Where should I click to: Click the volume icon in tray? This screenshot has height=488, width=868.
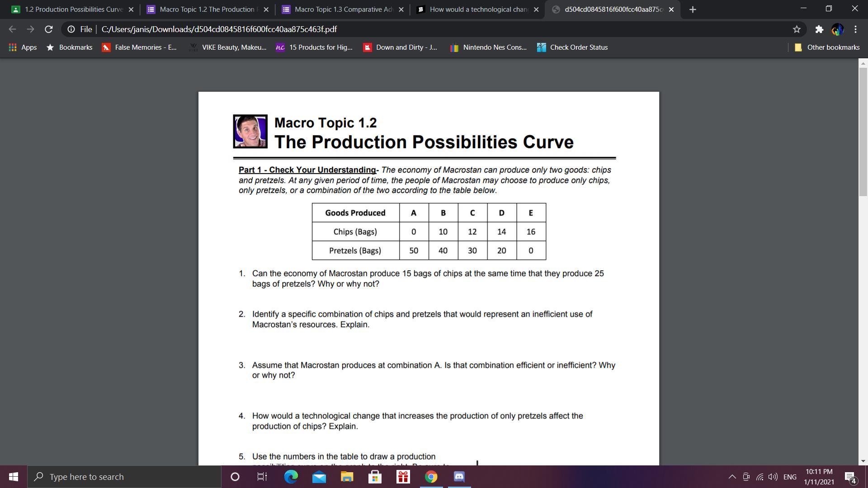pos(773,477)
